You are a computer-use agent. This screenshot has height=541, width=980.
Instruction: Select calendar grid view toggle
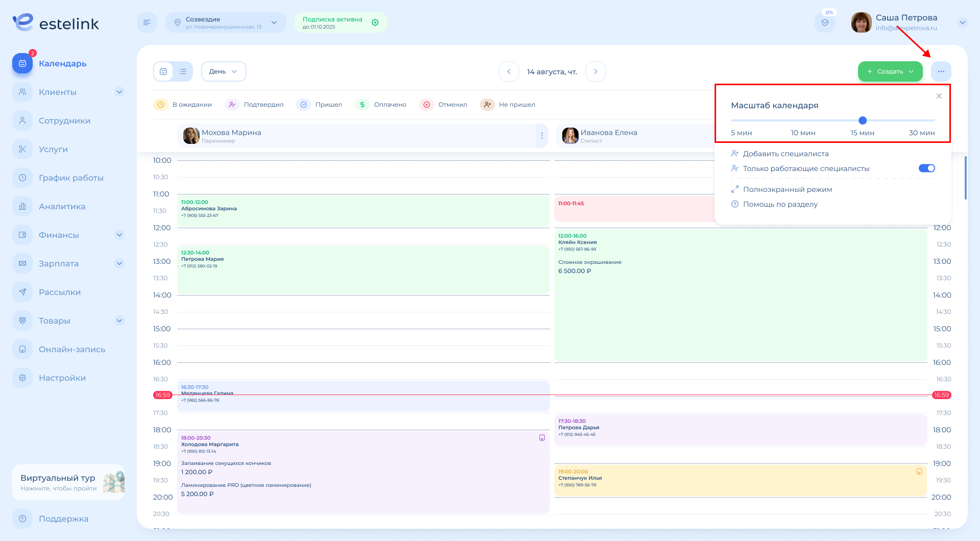pos(163,71)
